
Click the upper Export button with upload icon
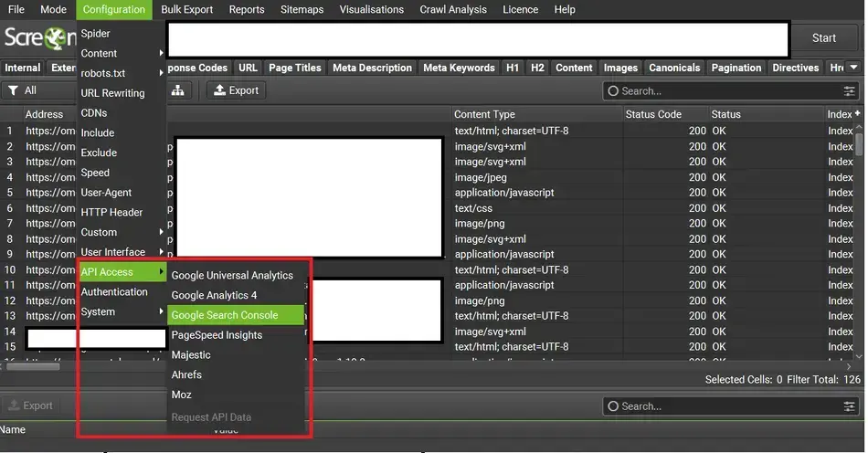coord(235,90)
